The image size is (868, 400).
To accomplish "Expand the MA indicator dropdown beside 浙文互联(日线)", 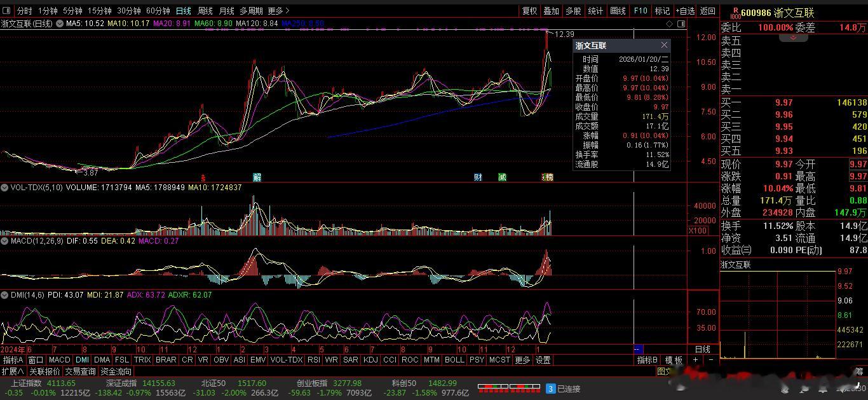I will [60, 24].
